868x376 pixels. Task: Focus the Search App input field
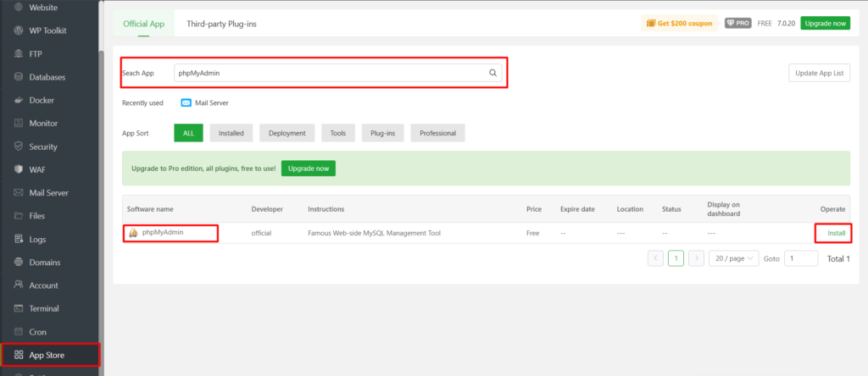(337, 73)
